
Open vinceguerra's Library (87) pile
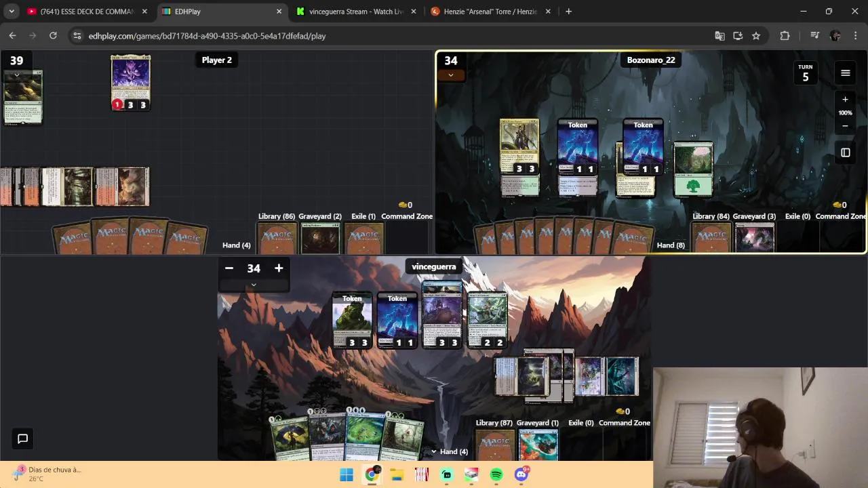pyautogui.click(x=494, y=445)
